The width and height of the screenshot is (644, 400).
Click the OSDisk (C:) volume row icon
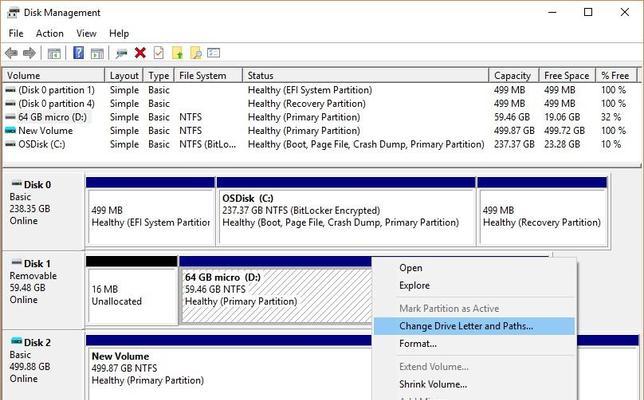pyautogui.click(x=10, y=144)
